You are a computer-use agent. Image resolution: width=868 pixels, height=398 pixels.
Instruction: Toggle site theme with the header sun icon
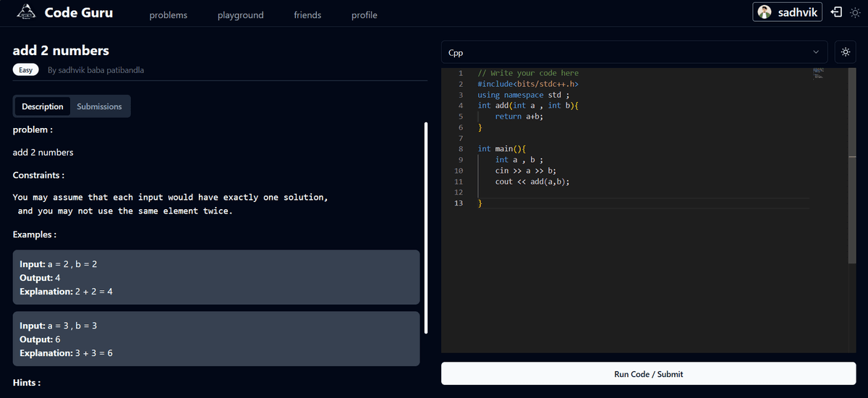856,12
